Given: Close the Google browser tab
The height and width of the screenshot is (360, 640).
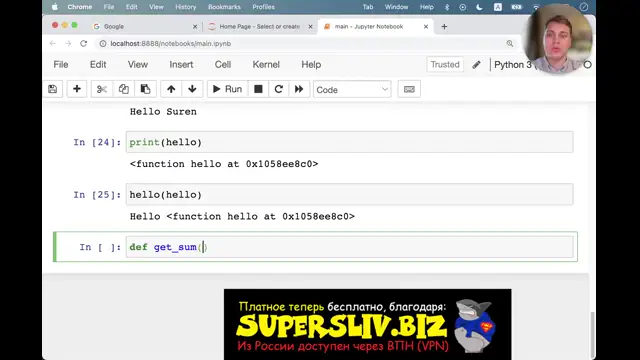Looking at the screenshot, I should coord(195,27).
